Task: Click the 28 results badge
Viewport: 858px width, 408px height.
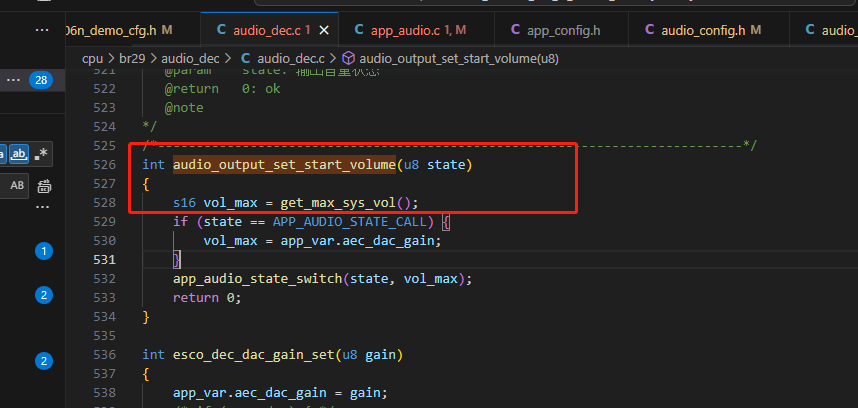Action: [41, 80]
